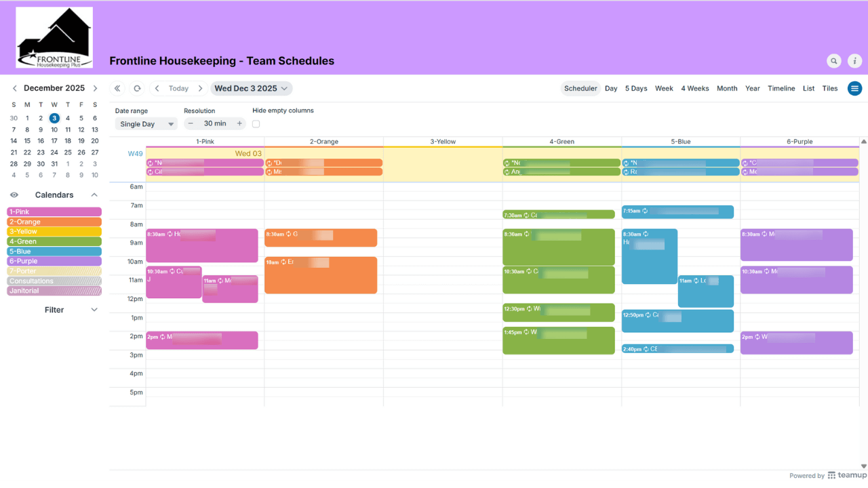
Task: Switch to the Timeline view
Action: point(781,89)
